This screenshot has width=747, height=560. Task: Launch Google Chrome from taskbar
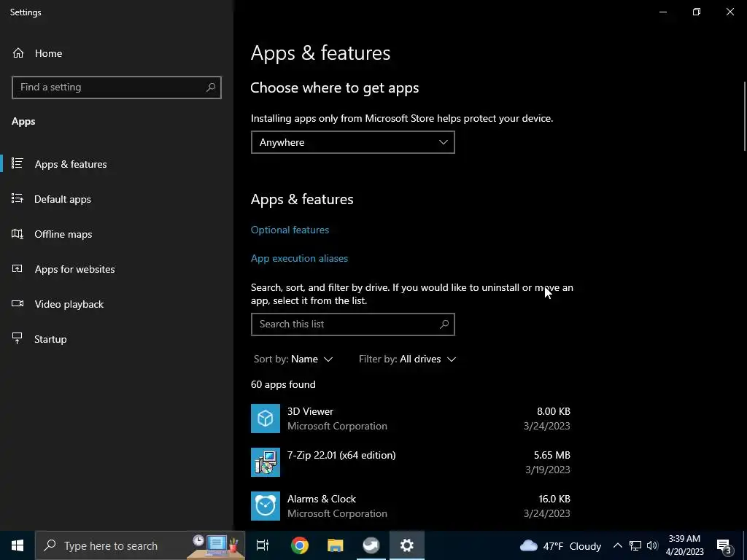(300, 545)
